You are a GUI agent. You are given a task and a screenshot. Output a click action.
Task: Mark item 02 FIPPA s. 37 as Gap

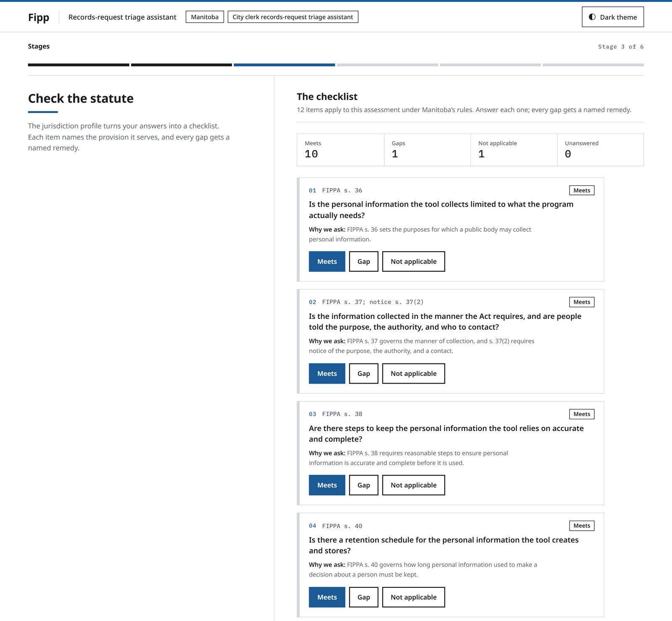[363, 374]
